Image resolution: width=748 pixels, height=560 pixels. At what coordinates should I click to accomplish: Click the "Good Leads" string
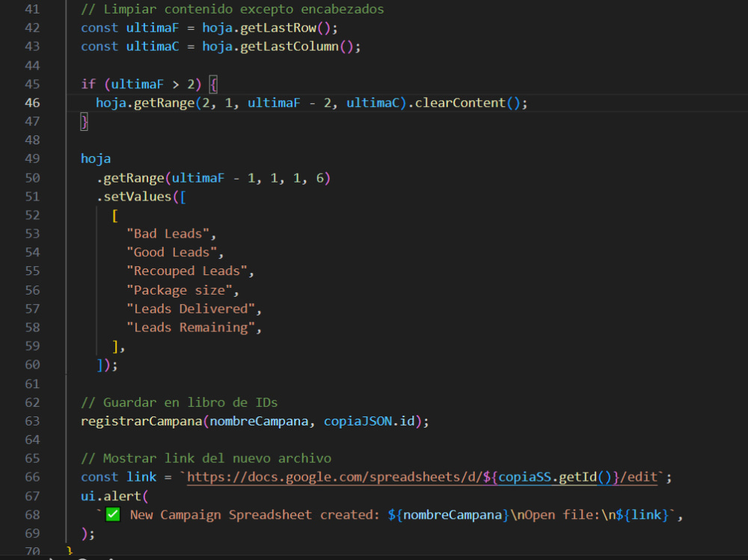tap(172, 252)
